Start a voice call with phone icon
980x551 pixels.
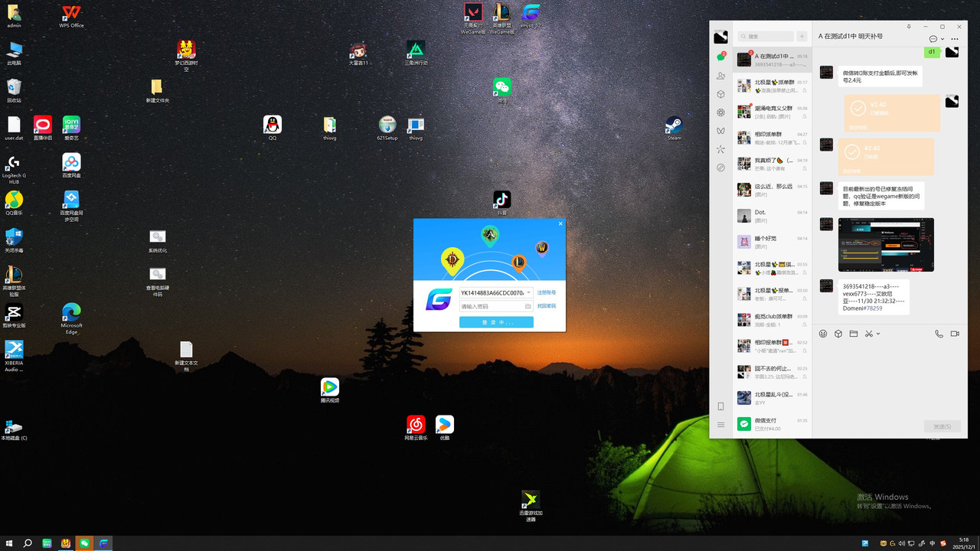coord(939,334)
